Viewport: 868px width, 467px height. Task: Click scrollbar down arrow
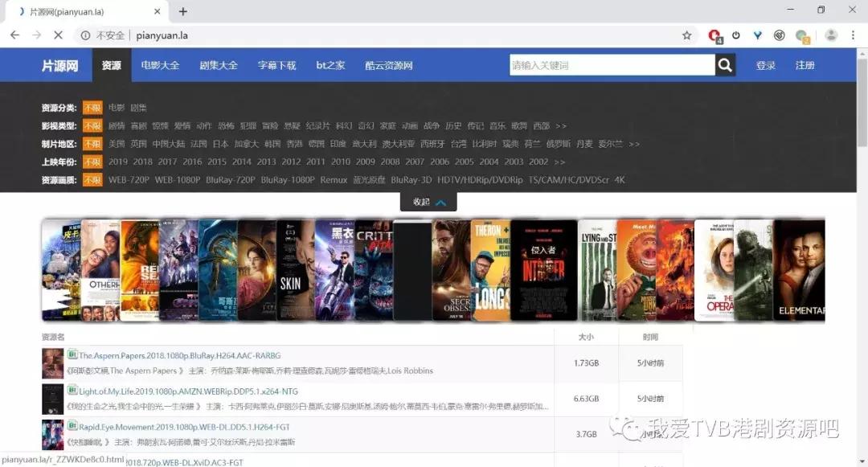[862, 461]
